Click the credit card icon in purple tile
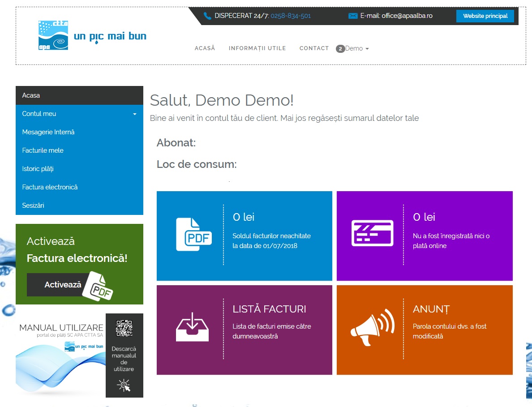The width and height of the screenshot is (532, 407). click(372, 233)
